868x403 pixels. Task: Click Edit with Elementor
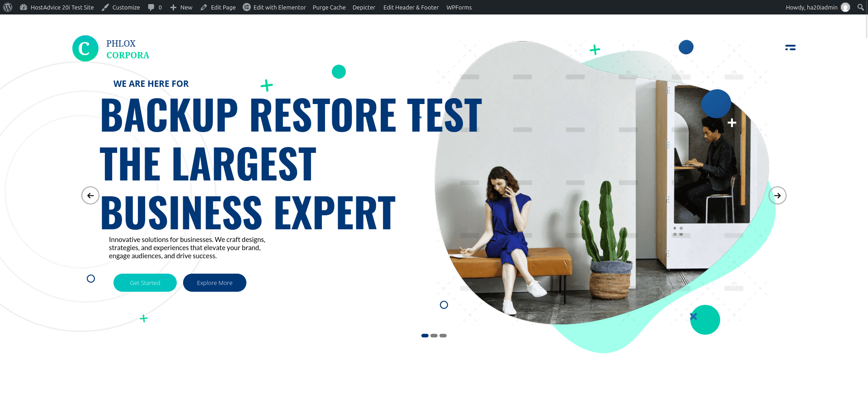[x=274, y=7]
